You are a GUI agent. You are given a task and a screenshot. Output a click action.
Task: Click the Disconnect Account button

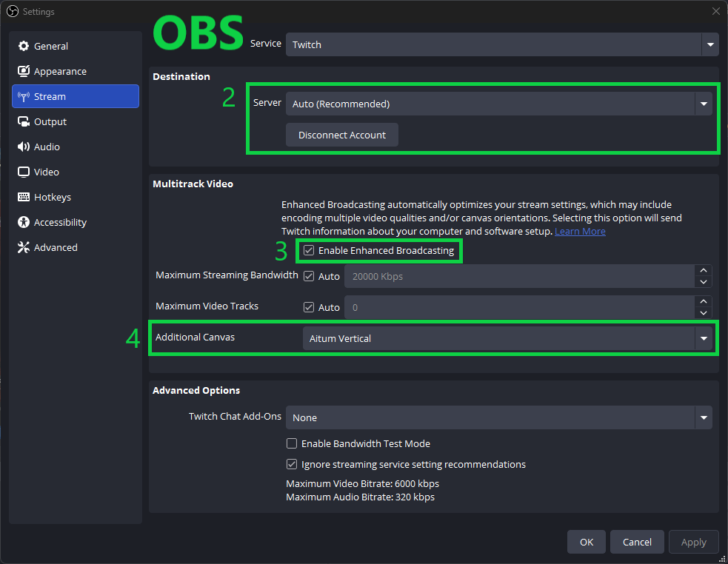(341, 135)
